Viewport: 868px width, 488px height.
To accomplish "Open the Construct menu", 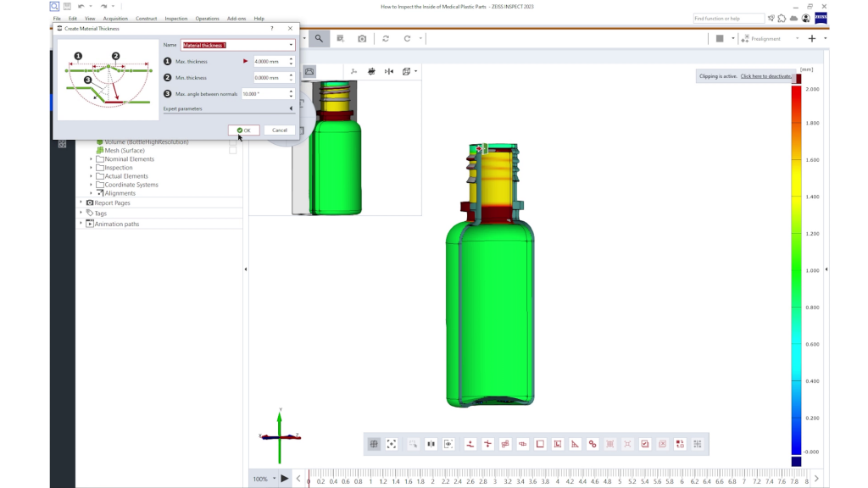I will pos(146,19).
